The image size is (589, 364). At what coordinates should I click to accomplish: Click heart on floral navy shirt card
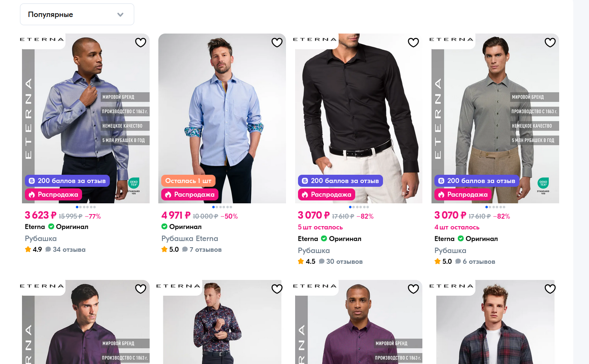point(277,289)
